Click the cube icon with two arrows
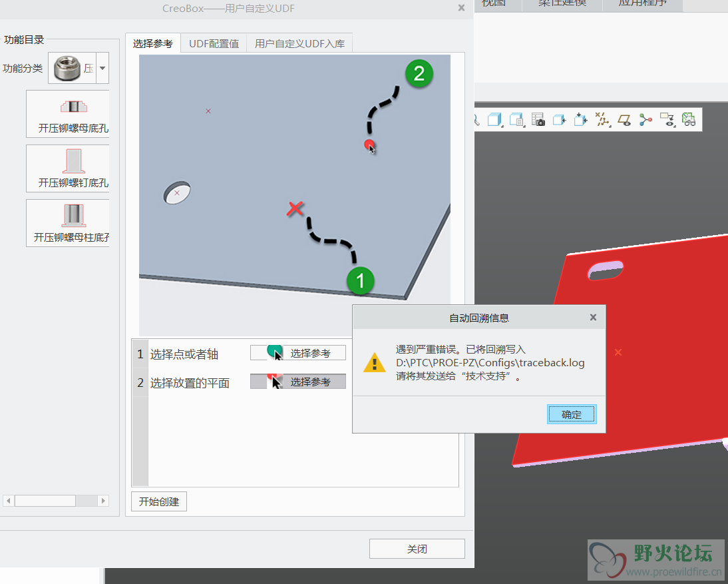This screenshot has height=584, width=728. 580,120
